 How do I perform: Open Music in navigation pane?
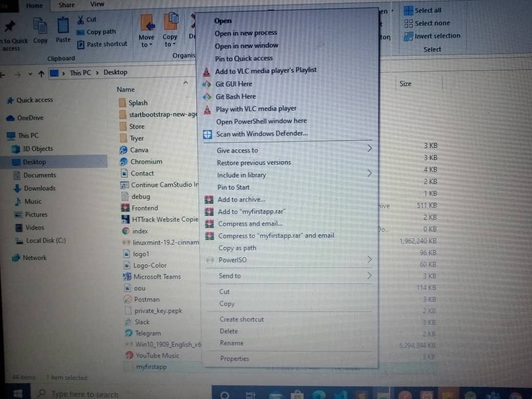[x=28, y=202]
